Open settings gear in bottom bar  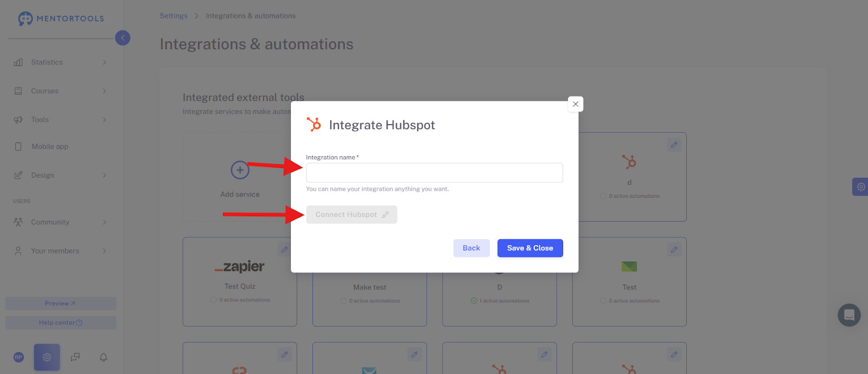click(47, 357)
